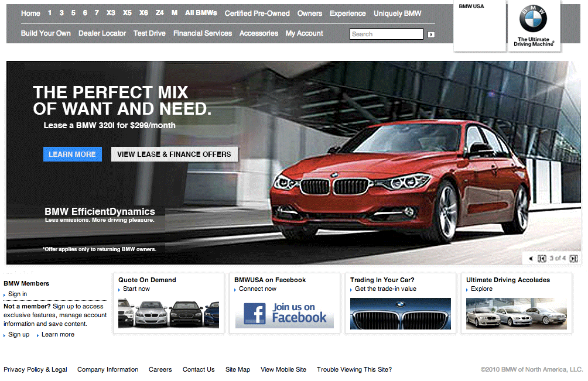This screenshot has height=381, width=588.
Task: Open Accessories page
Action: (259, 33)
